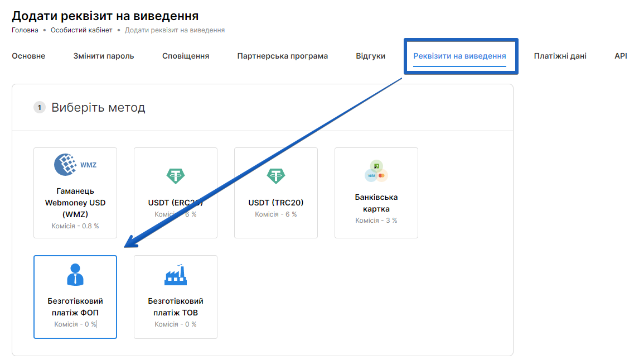Select the Реквізити на виведення tab
Screen dimensions: 644x364
click(x=459, y=56)
